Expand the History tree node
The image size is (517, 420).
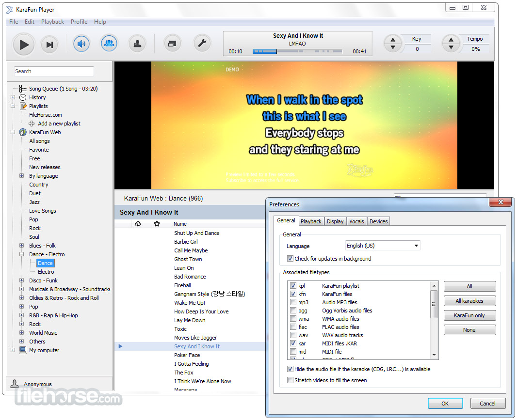(13, 97)
